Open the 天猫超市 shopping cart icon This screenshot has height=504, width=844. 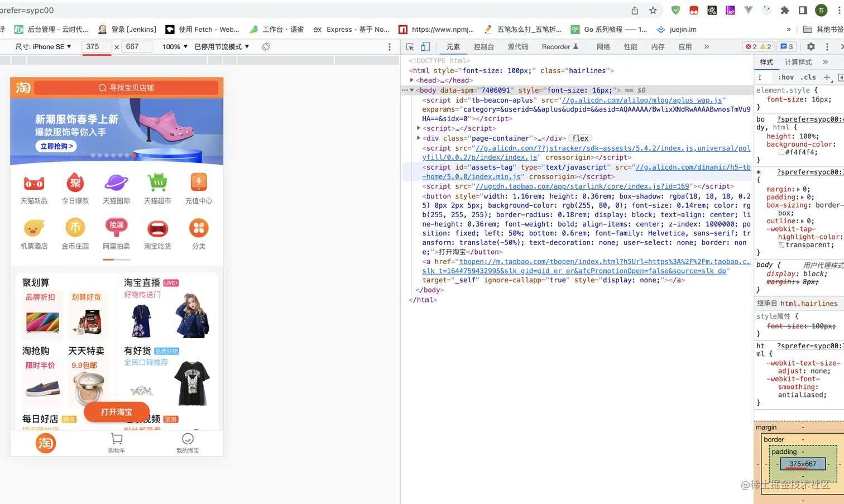pos(157,183)
